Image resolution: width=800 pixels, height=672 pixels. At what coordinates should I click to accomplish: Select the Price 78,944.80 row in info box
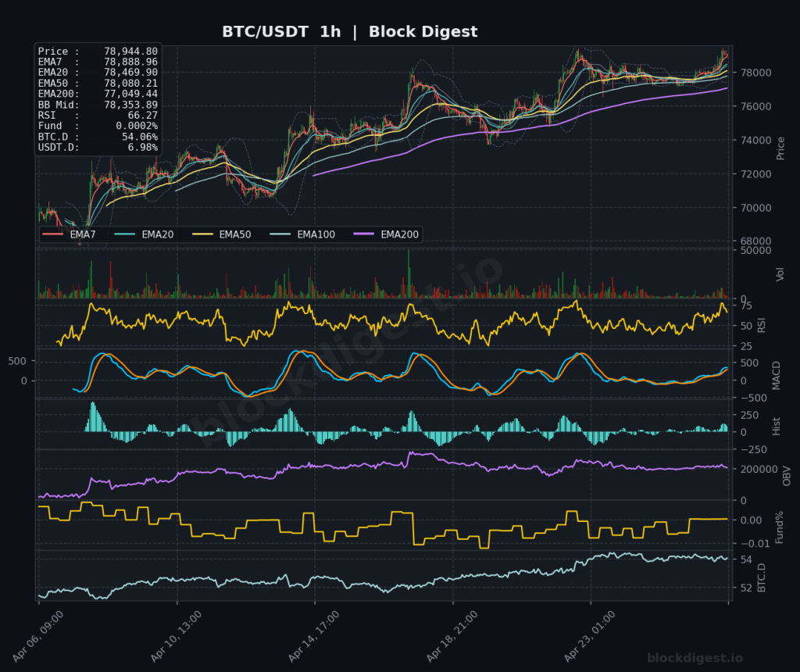pyautogui.click(x=98, y=52)
